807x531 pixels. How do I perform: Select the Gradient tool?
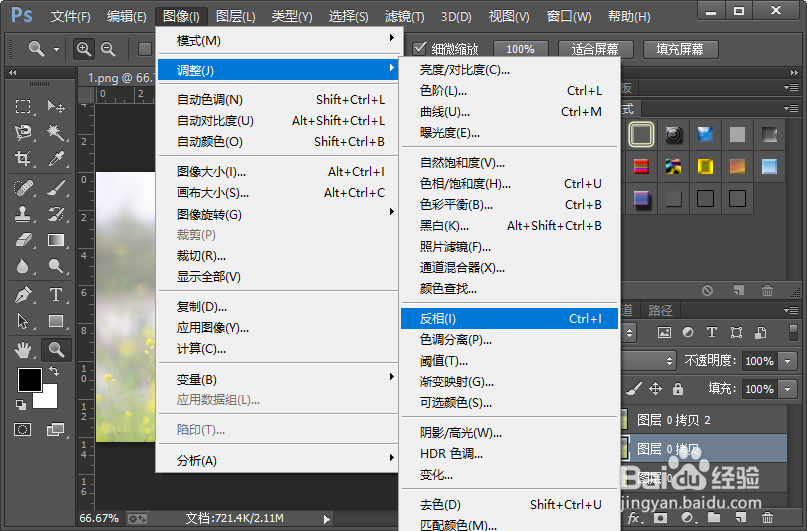[56, 240]
